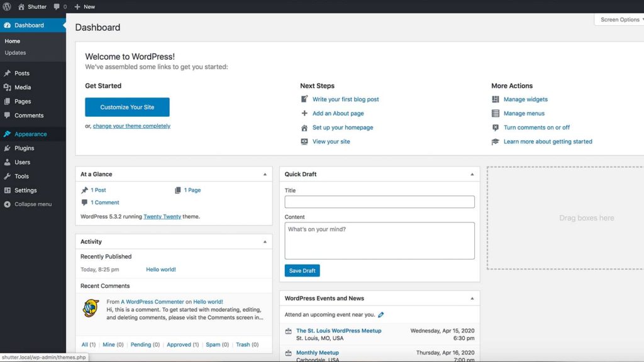
Task: Click the Tools wrench icon in sidebar
Action: click(8, 176)
